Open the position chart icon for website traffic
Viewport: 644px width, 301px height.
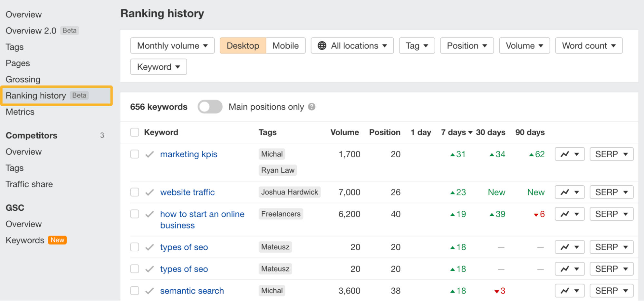point(565,192)
